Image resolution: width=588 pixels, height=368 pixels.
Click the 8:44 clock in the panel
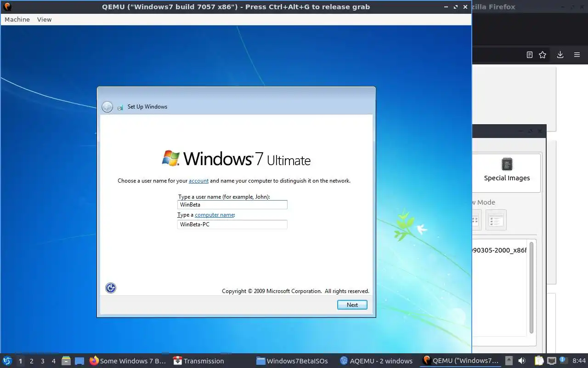[579, 361]
